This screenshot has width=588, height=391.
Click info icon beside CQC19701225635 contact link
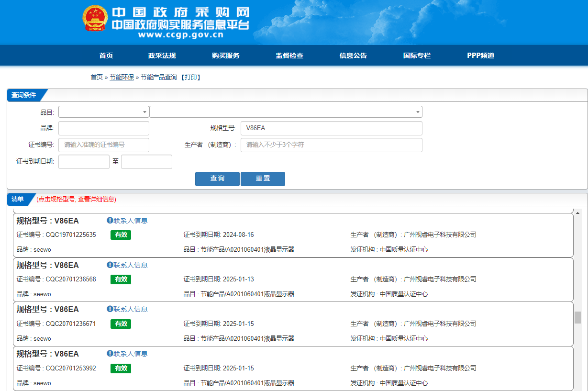tap(110, 221)
